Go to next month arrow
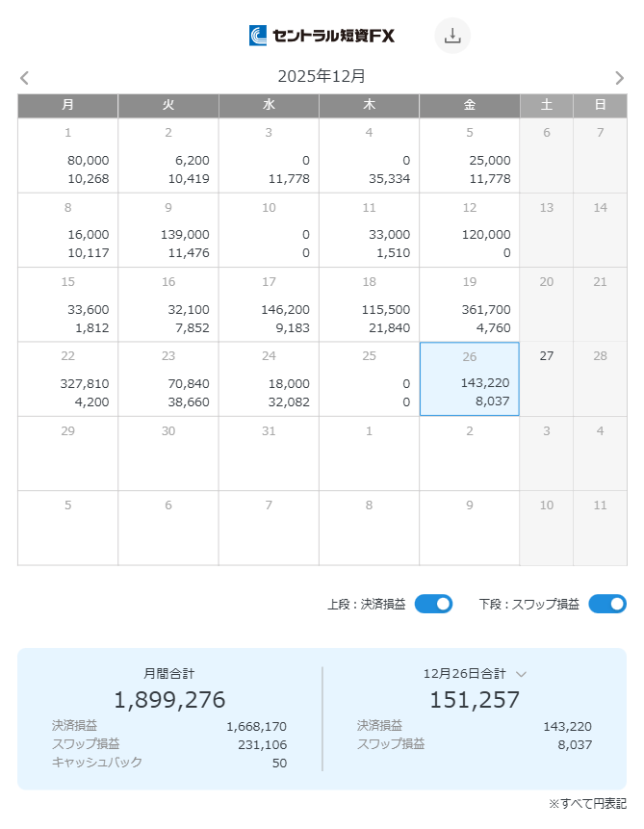Image resolution: width=644 pixels, height=829 pixels. pyautogui.click(x=619, y=78)
